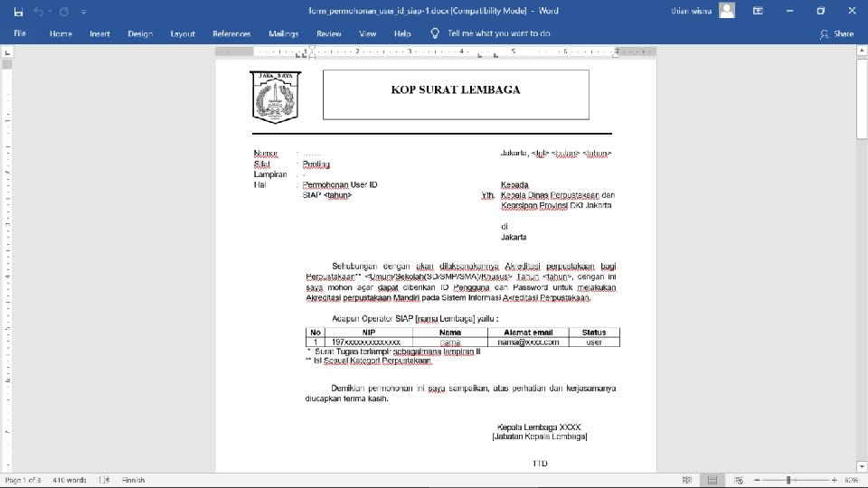The width and height of the screenshot is (868, 488).
Task: Click Page 1 of 3 in status bar
Action: click(23, 480)
